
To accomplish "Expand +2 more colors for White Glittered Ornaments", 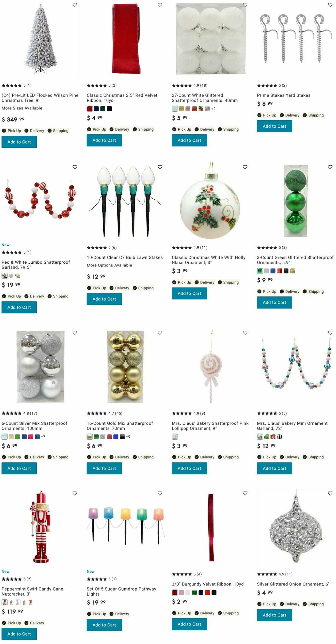I will click(213, 109).
